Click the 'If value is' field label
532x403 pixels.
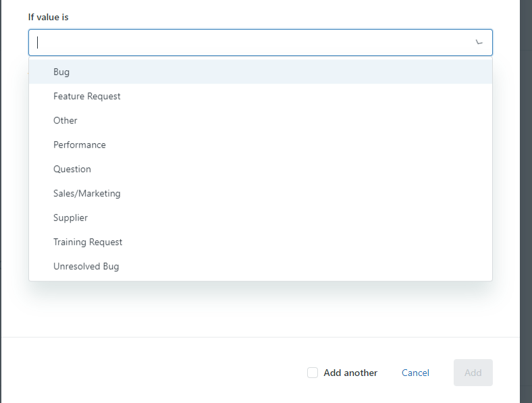pos(49,17)
